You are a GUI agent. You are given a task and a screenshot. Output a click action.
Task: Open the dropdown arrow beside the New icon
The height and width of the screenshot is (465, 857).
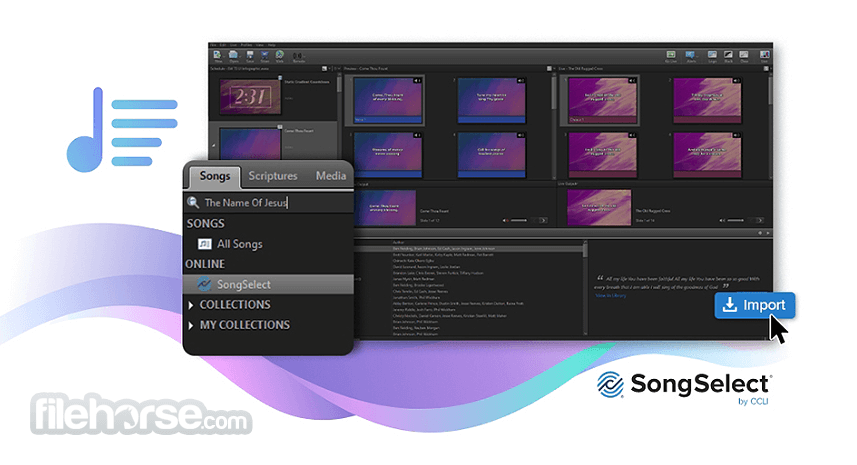pyautogui.click(x=224, y=56)
